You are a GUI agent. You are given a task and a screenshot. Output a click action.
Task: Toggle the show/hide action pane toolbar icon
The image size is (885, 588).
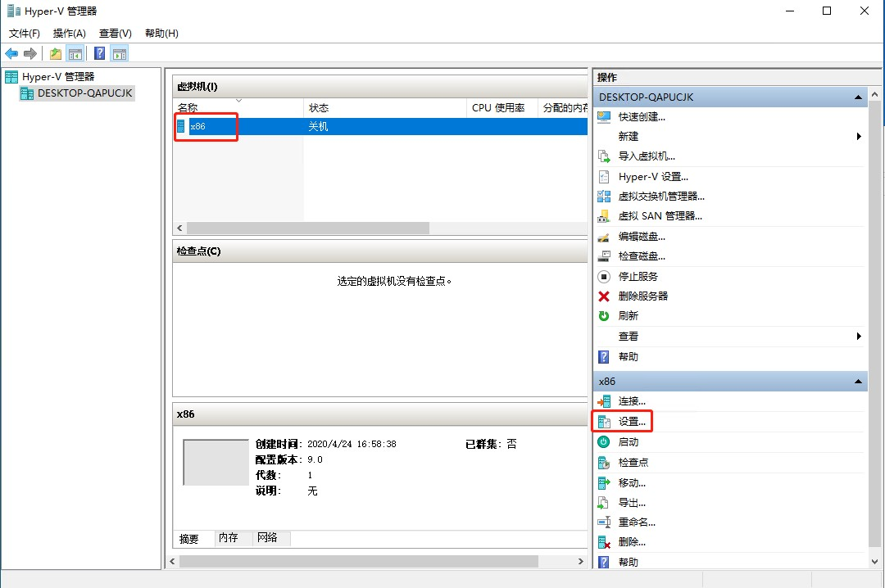[120, 53]
